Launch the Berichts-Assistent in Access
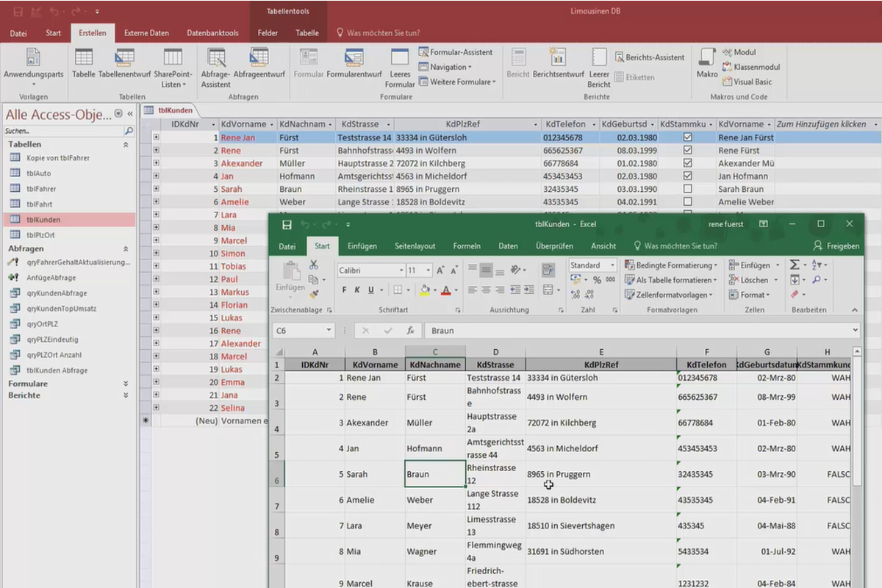Image resolution: width=882 pixels, height=588 pixels. tap(650, 57)
